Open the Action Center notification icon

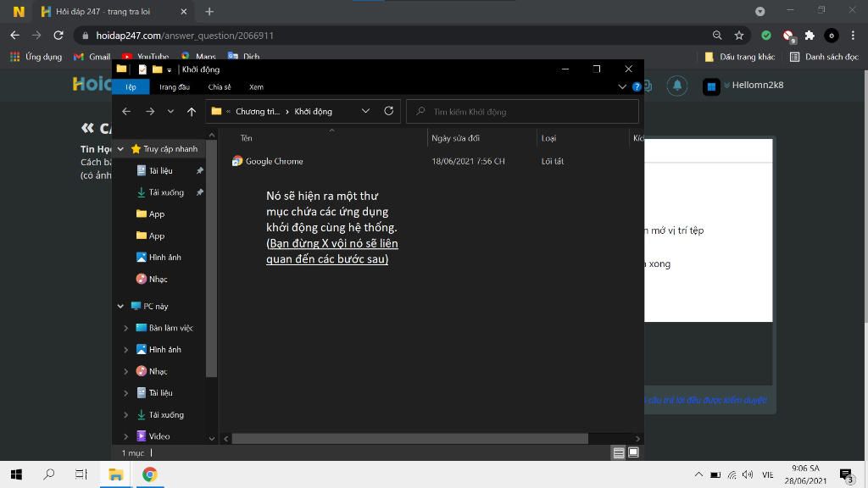846,474
